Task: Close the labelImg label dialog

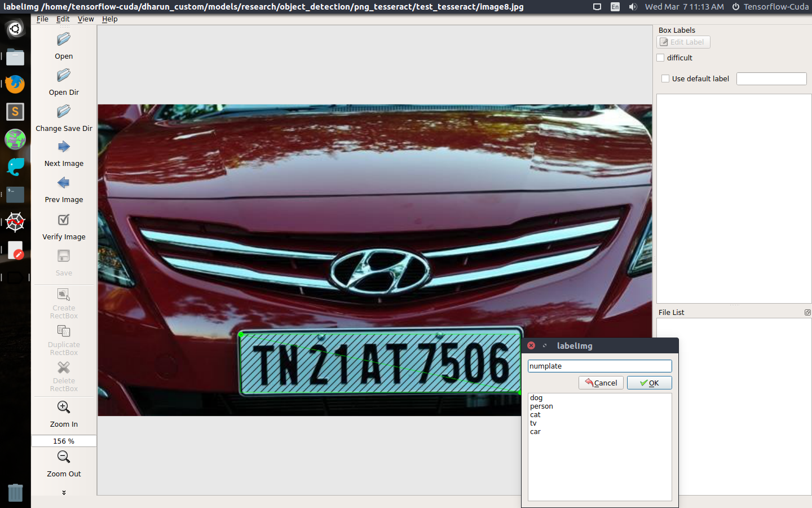Action: pos(531,345)
